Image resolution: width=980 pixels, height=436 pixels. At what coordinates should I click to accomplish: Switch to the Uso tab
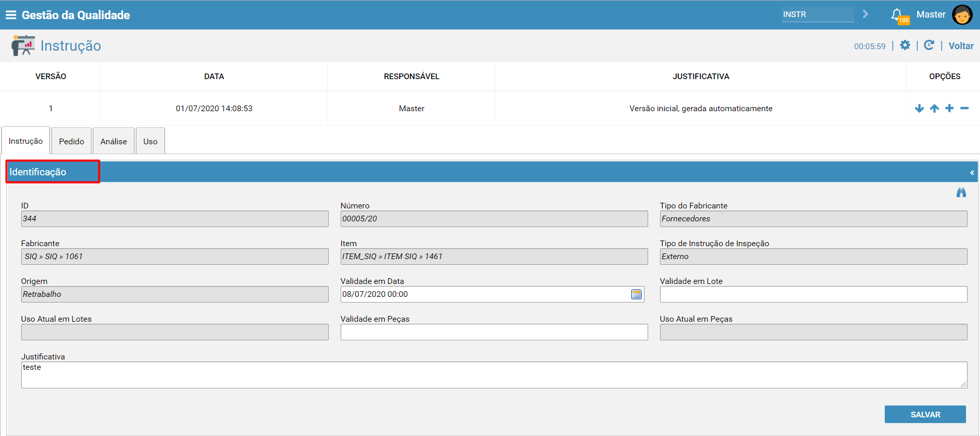(x=151, y=141)
